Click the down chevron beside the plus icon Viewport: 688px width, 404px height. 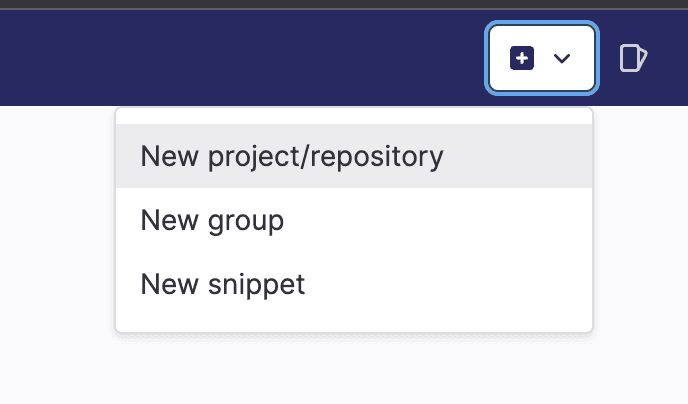562,59
